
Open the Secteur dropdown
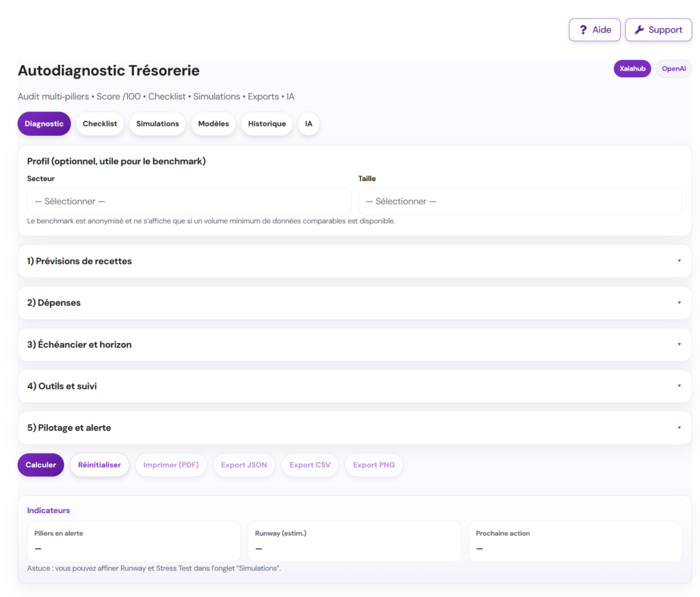pyautogui.click(x=189, y=202)
